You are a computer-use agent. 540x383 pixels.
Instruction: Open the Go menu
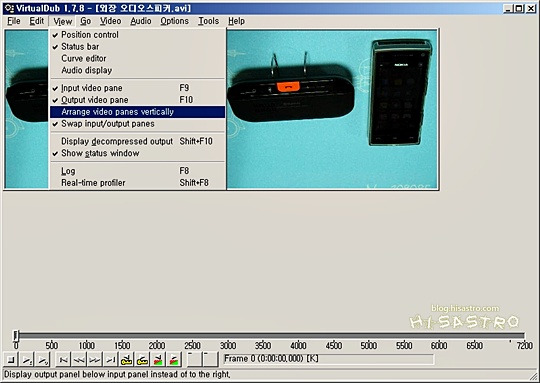pyautogui.click(x=85, y=21)
